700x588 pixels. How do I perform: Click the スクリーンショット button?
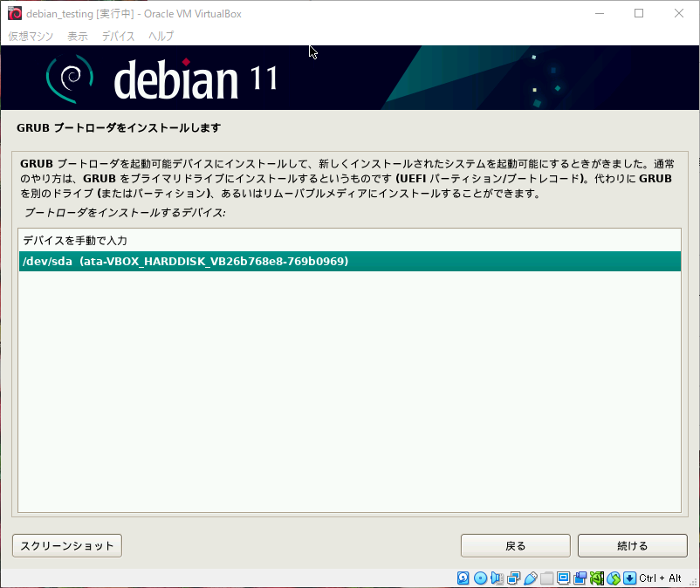67,545
